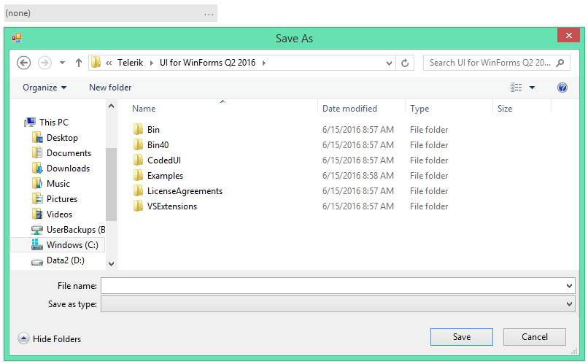Click the Forward navigation arrow
This screenshot has width=588, height=364.
45,63
